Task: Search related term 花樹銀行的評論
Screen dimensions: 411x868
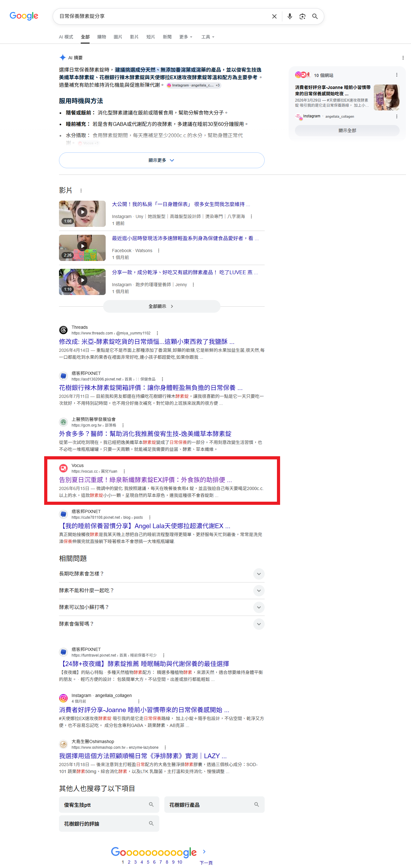Action: click(109, 824)
